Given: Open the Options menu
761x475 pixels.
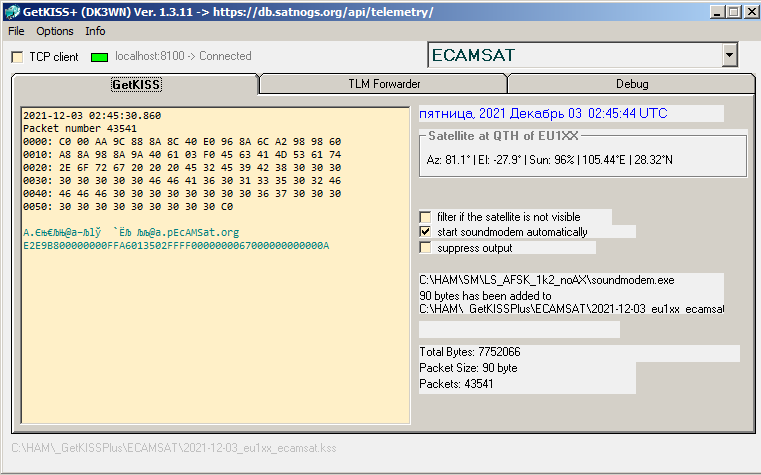Looking at the screenshot, I should (55, 31).
